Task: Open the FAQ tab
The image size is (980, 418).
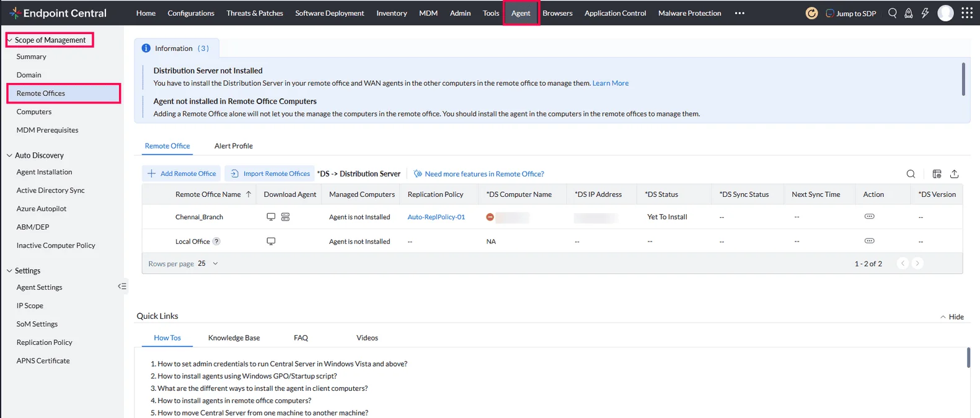Action: 301,337
